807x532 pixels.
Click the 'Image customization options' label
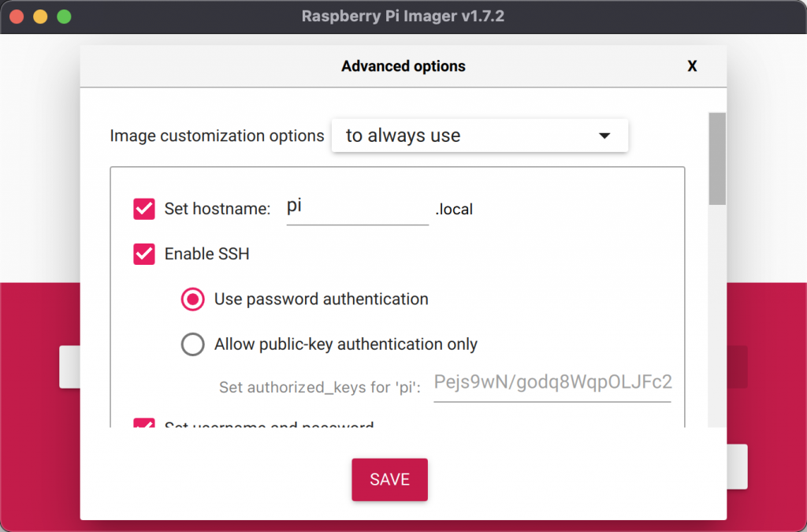217,136
